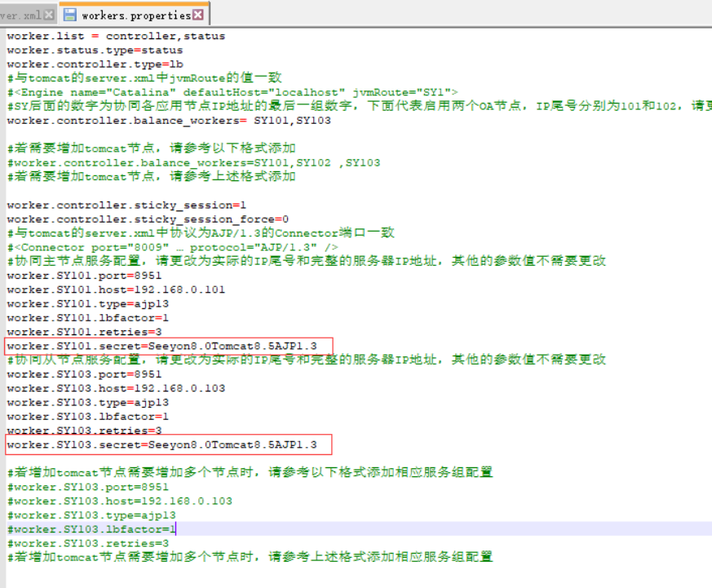Viewport: 712px width, 588px height.
Task: Click the boxed worker.SY101.secret line
Action: tap(161, 346)
